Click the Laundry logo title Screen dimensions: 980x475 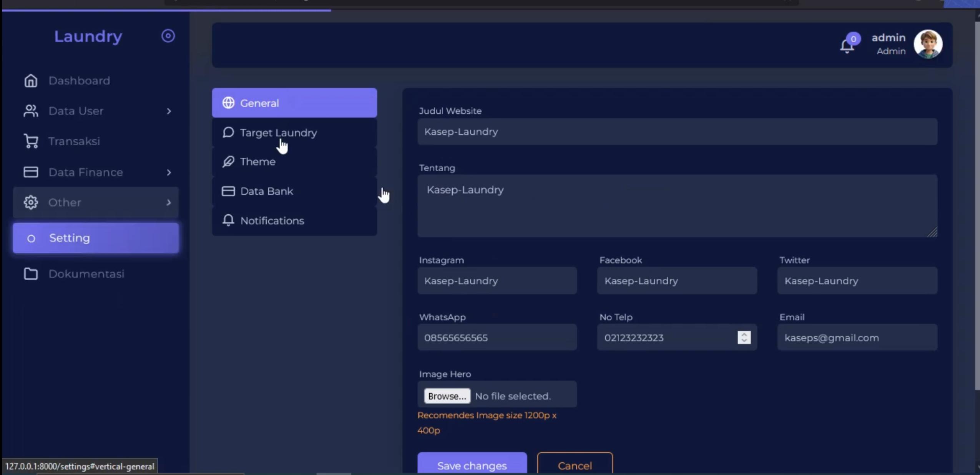click(x=88, y=36)
